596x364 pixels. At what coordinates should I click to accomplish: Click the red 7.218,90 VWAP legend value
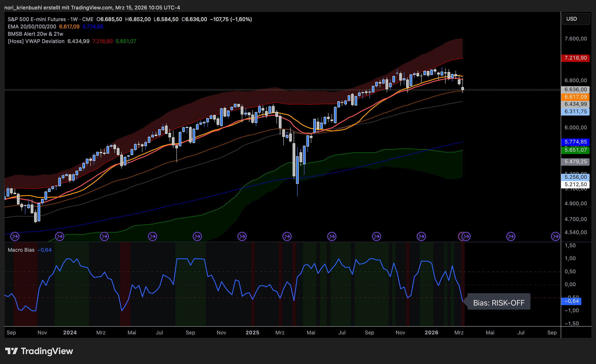[x=102, y=41]
